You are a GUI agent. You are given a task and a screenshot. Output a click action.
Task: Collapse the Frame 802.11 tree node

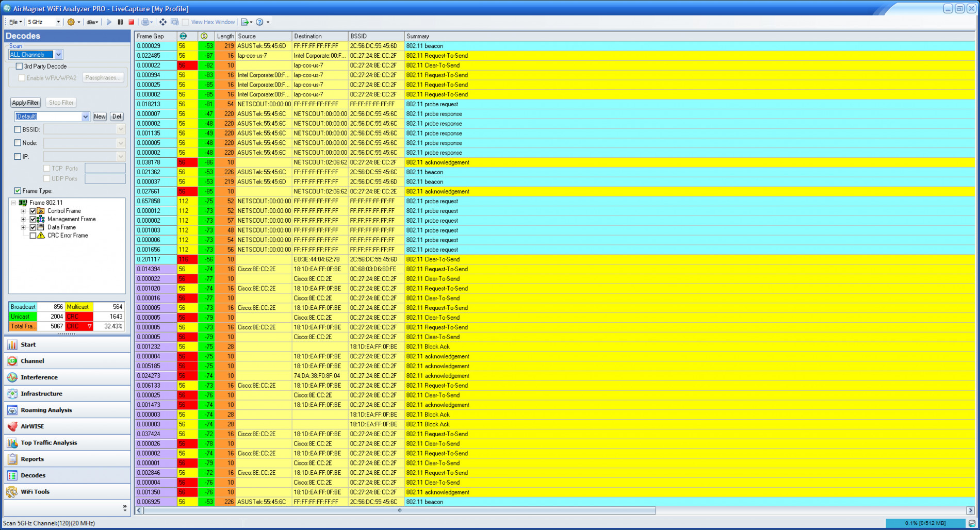tap(14, 203)
